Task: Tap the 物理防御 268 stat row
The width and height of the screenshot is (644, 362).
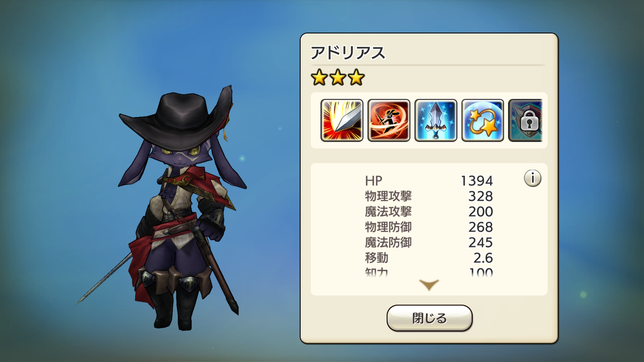Action: click(429, 227)
